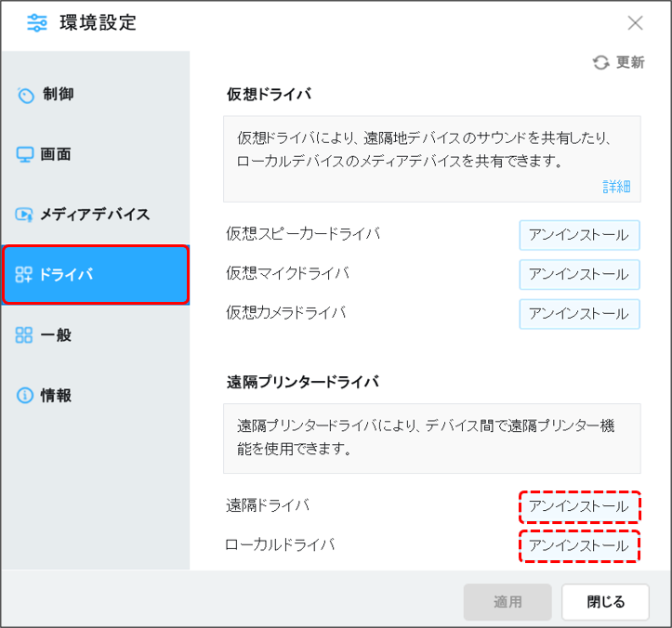Select the ドライバ tab

pos(95,275)
